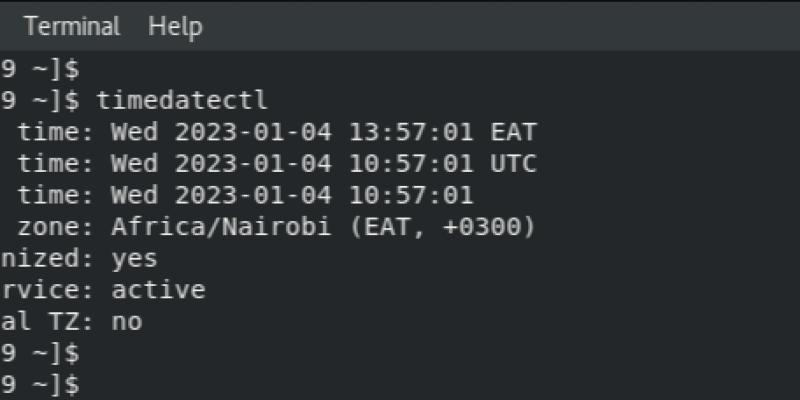The width and height of the screenshot is (800, 400).
Task: Click the EAT label on first time line
Action: pos(513,131)
